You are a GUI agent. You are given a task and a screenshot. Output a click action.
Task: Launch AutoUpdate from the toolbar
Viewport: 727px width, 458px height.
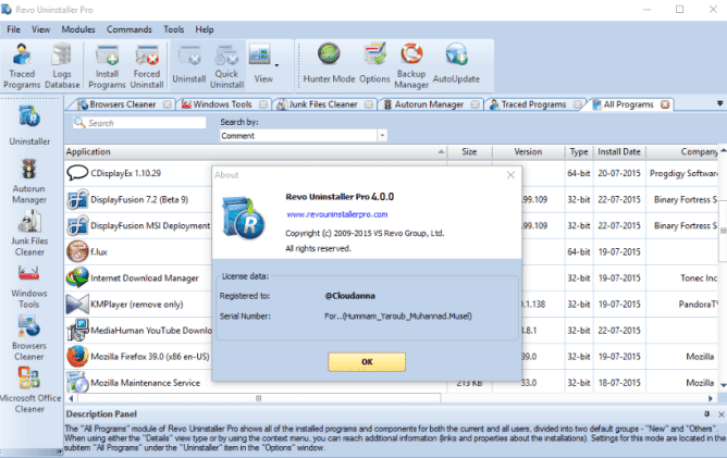pos(456,62)
